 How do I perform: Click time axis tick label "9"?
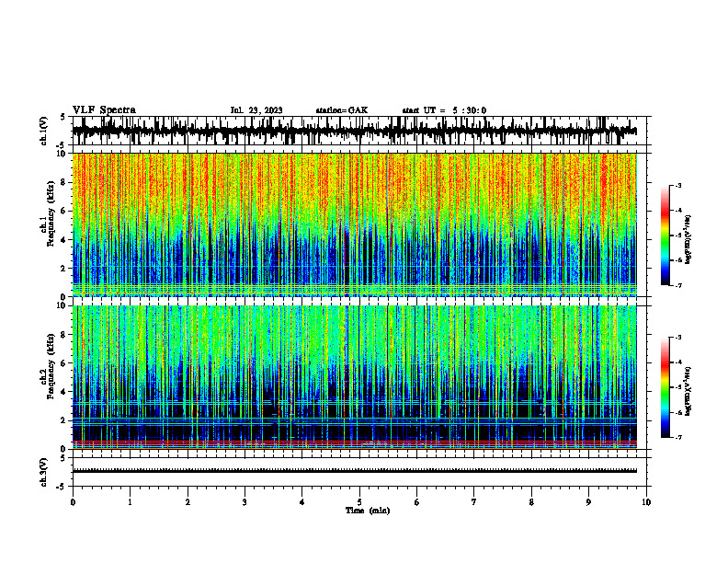[588, 502]
